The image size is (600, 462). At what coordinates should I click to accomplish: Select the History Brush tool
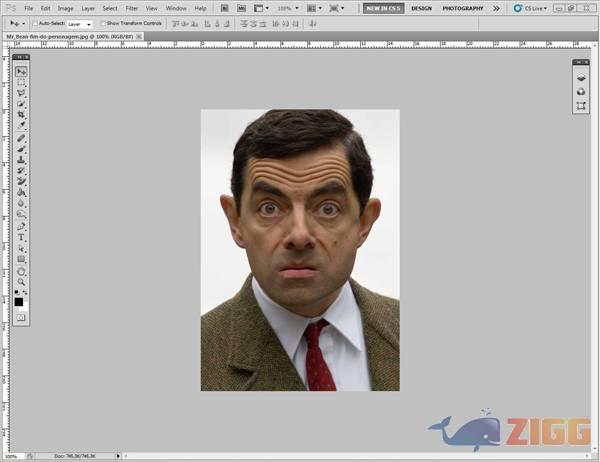(x=21, y=171)
